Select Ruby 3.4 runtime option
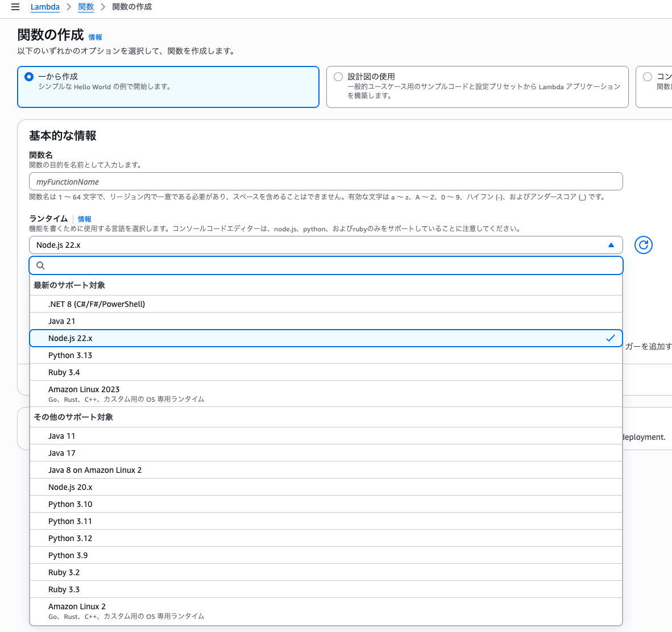This screenshot has width=672, height=632. (64, 372)
